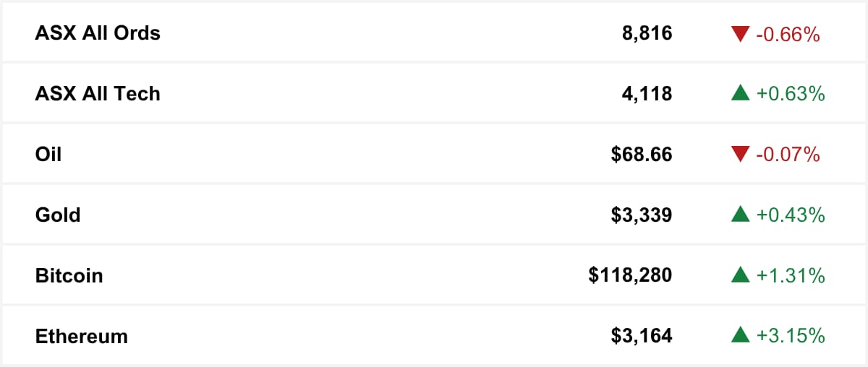Click the green up triangle in the Gold row

point(740,215)
